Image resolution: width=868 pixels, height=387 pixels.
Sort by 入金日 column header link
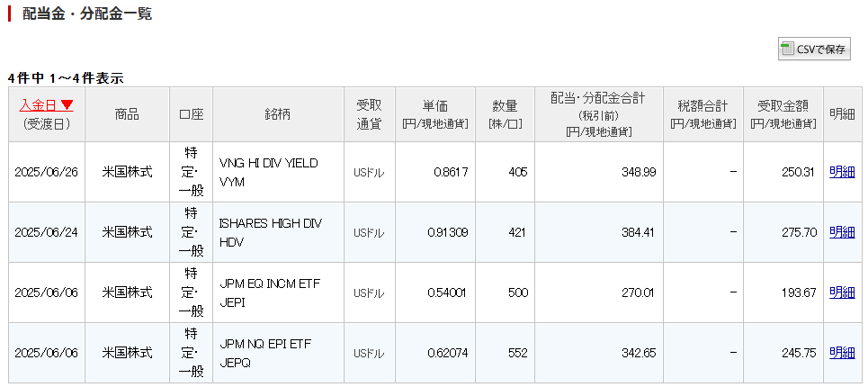click(39, 104)
